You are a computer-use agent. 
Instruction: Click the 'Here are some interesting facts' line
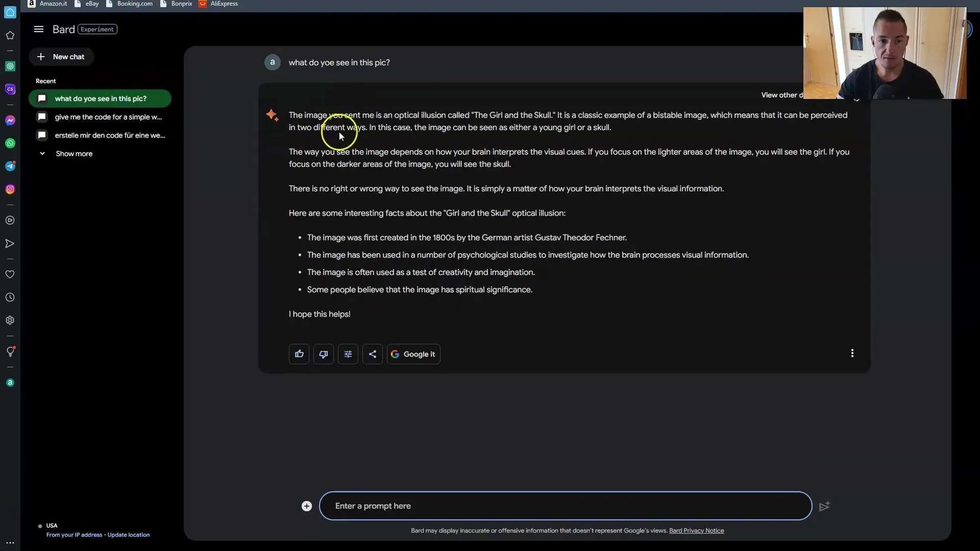pos(427,213)
